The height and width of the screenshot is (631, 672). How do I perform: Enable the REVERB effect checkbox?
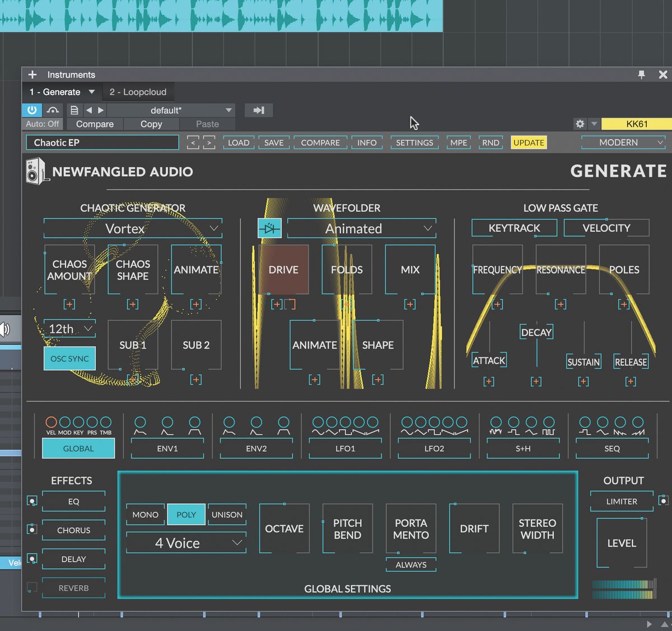pyautogui.click(x=32, y=587)
